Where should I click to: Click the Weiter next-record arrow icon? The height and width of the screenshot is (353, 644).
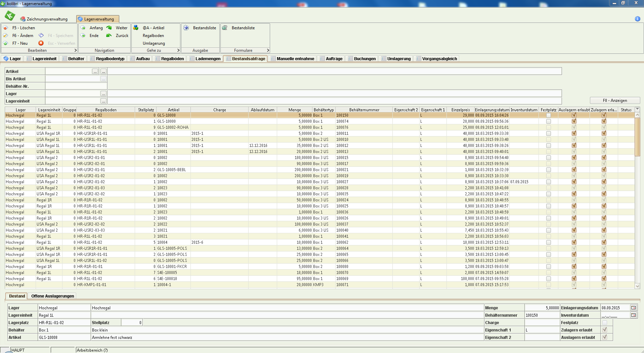pos(109,28)
